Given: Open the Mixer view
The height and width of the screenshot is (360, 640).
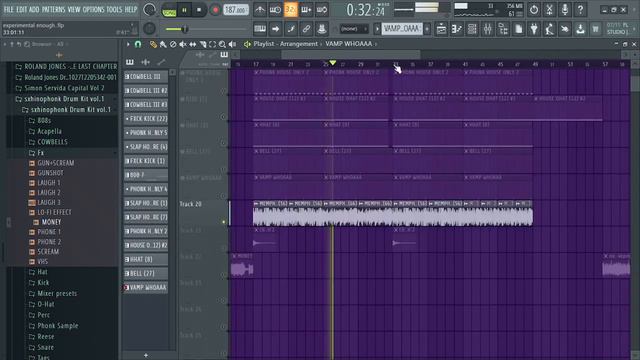Looking at the screenshot, I should (x=488, y=29).
